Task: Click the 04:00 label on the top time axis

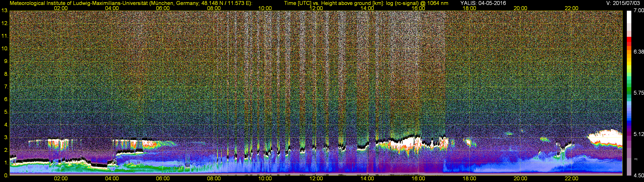Action: 112,8
